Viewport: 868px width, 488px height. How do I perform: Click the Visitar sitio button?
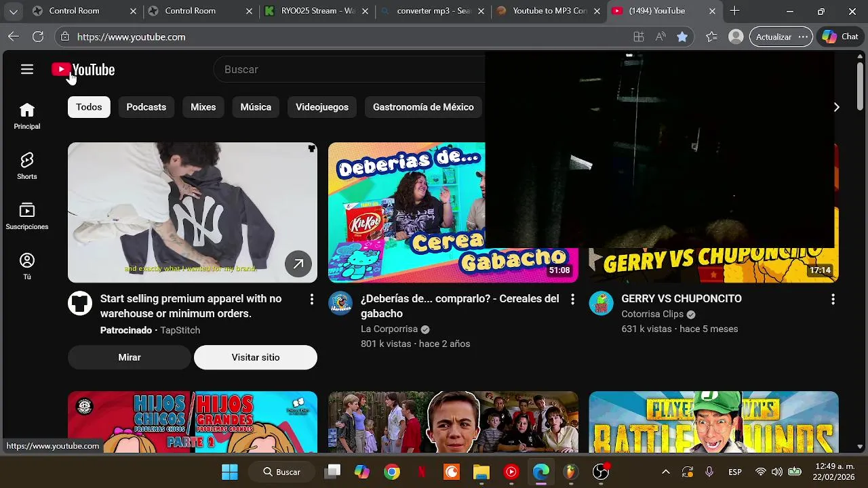tap(256, 357)
